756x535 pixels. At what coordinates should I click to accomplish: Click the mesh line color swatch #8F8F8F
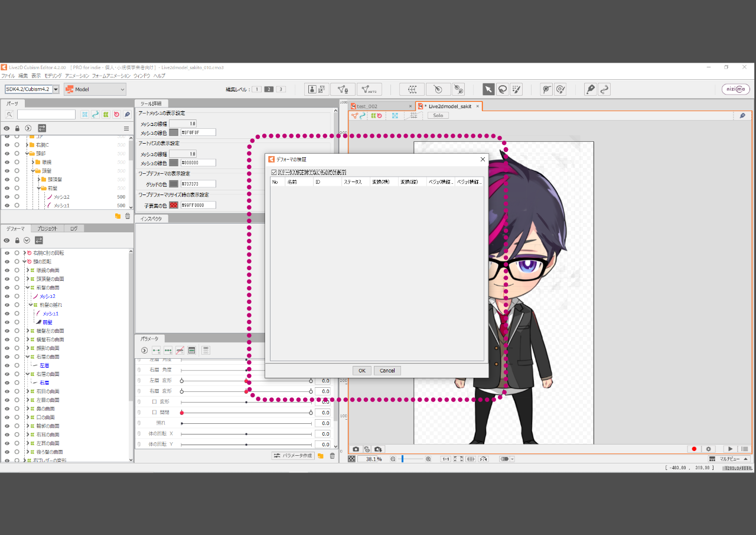(x=174, y=132)
